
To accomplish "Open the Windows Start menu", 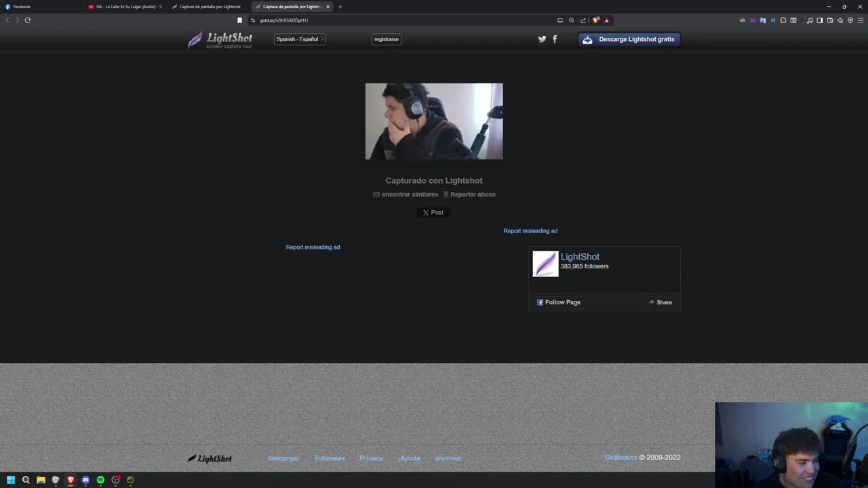I will pos(11,480).
